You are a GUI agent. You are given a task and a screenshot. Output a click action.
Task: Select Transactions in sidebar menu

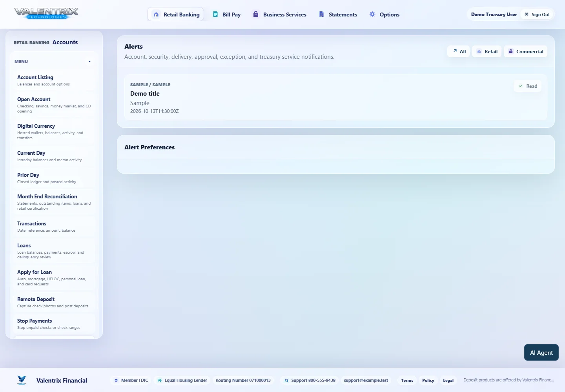point(54,227)
